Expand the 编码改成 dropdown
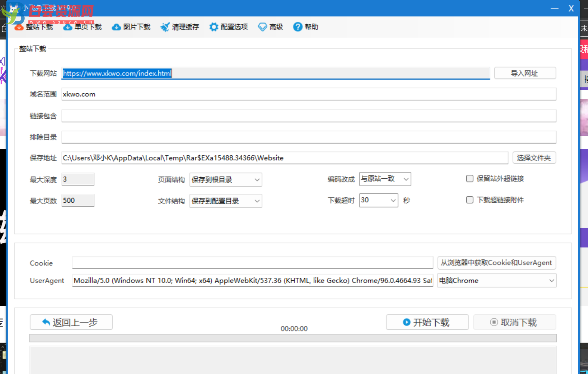Screen dimensions: 588x374 coord(385,179)
